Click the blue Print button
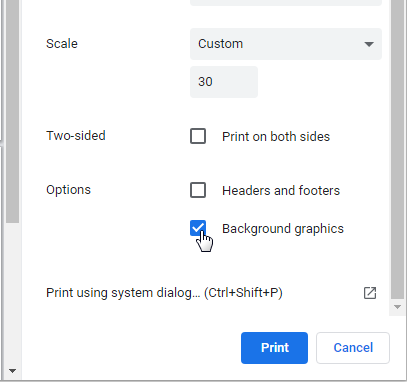 tap(274, 348)
